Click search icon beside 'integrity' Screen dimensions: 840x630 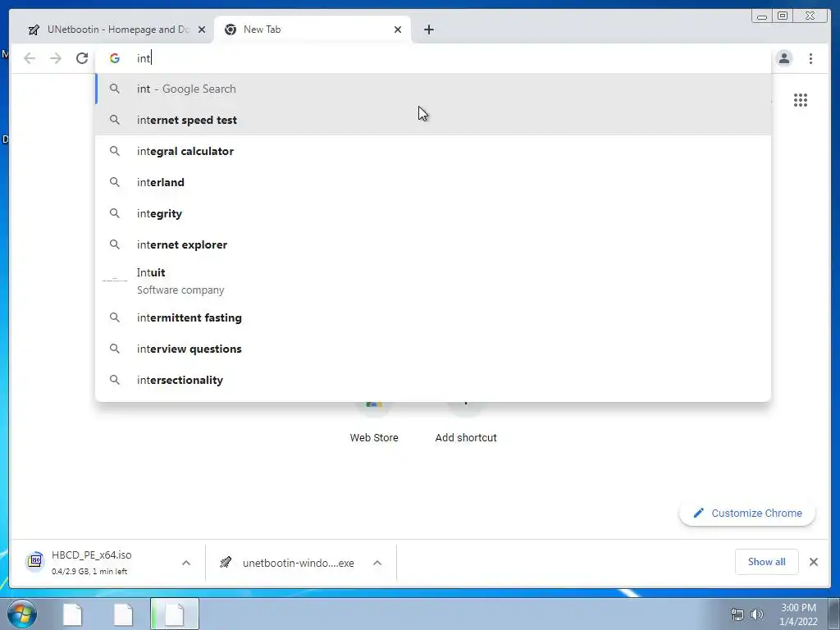coord(115,213)
